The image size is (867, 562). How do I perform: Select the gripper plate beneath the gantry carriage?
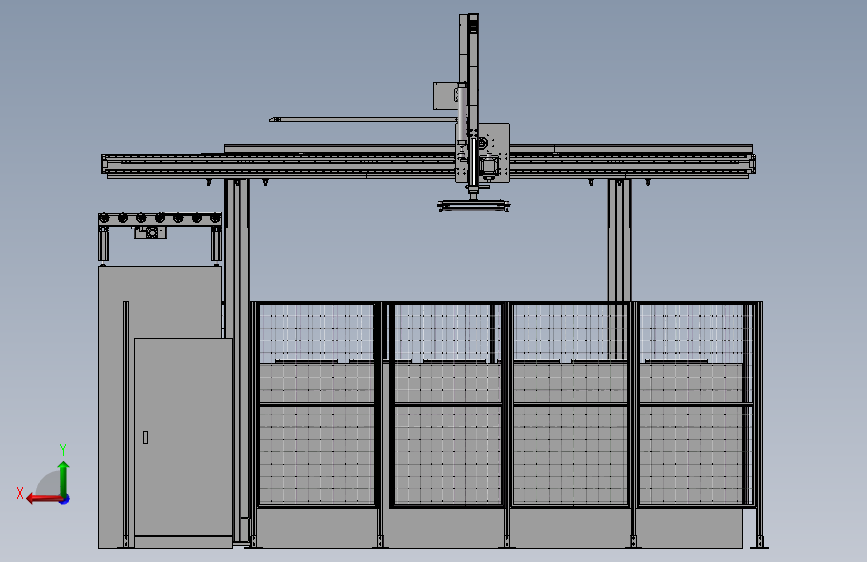pos(473,206)
